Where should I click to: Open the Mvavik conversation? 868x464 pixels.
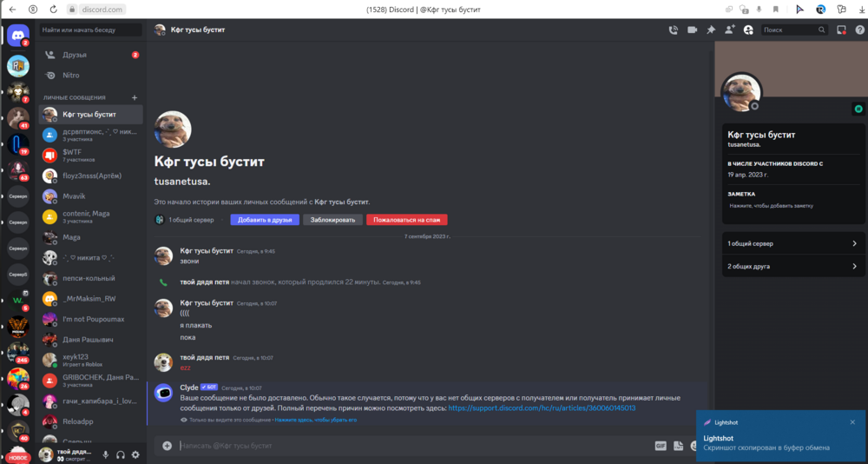(x=91, y=196)
